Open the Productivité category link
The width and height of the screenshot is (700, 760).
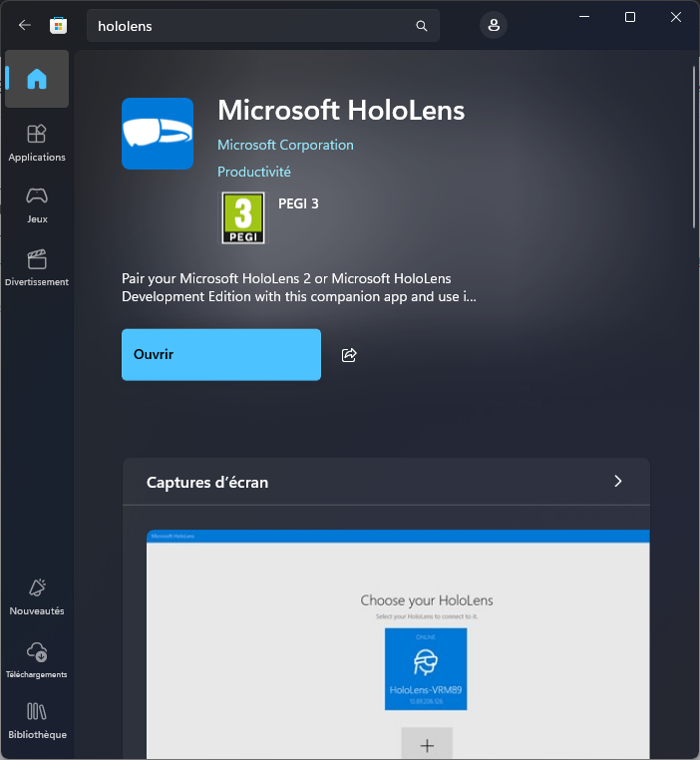[254, 172]
